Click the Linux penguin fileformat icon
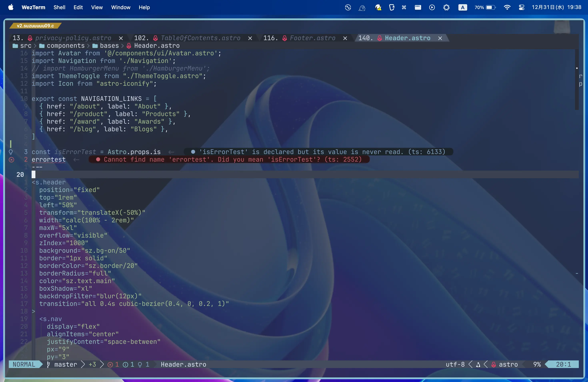The image size is (588, 382). [x=478, y=364]
